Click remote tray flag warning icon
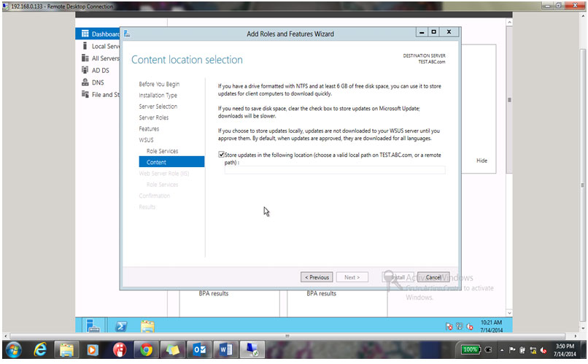Image resolution: width=588 pixels, height=364 pixels. (449, 327)
